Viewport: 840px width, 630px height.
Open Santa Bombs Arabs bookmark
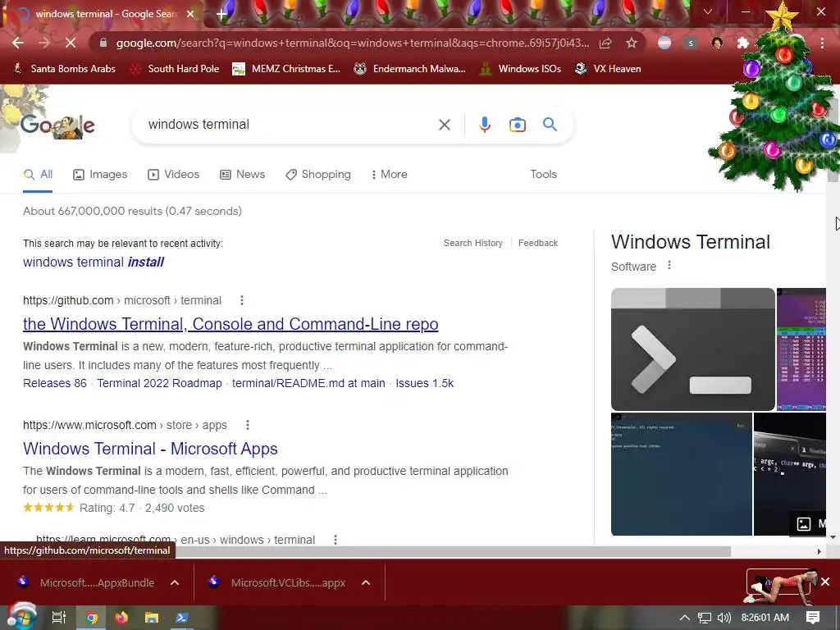64,69
